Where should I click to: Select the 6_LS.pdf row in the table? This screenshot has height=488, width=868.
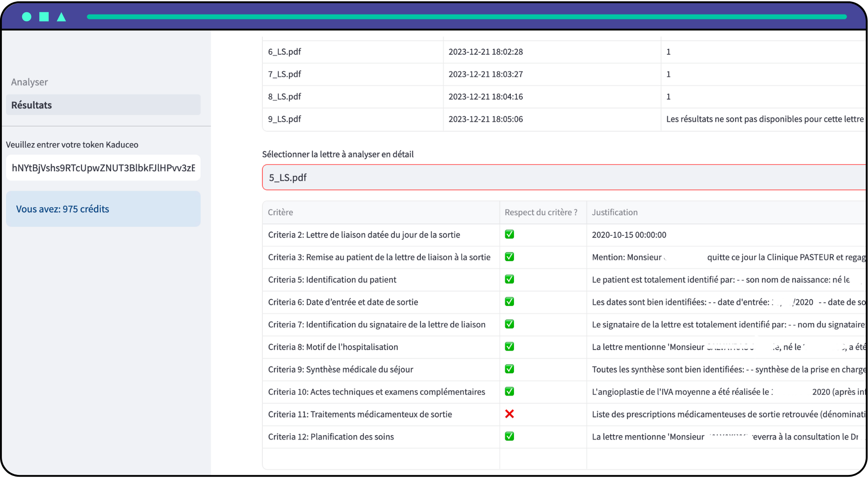353,52
